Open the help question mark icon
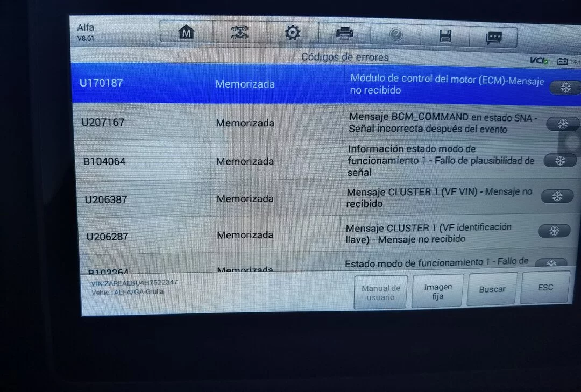This screenshot has width=581, height=392. click(396, 35)
